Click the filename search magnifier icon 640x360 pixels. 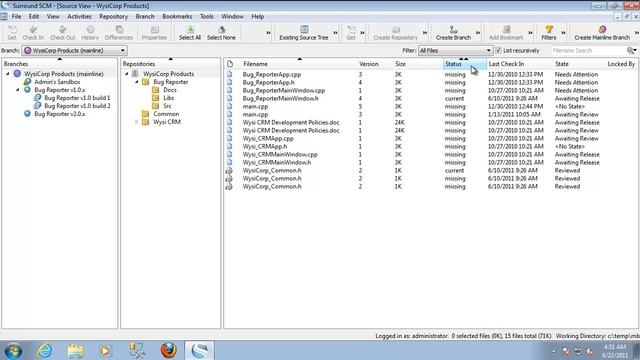click(631, 51)
